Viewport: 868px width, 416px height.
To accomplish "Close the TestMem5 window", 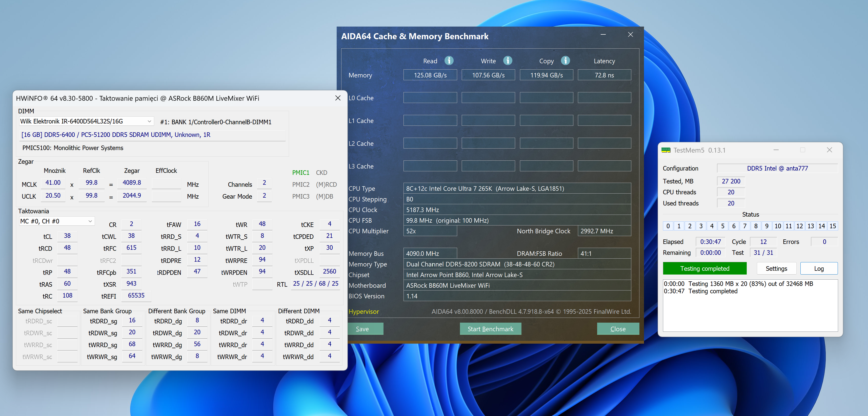I will (x=829, y=150).
